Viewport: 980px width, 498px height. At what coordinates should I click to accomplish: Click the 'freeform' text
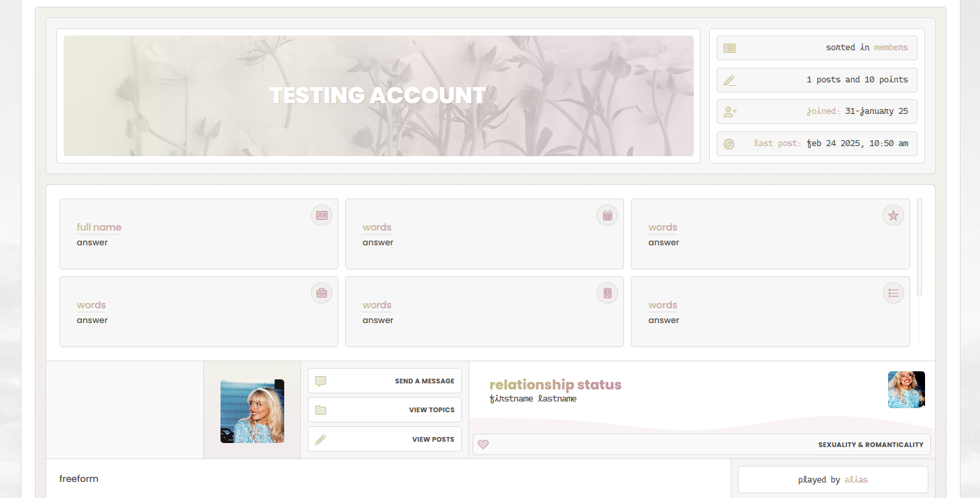coord(79,479)
